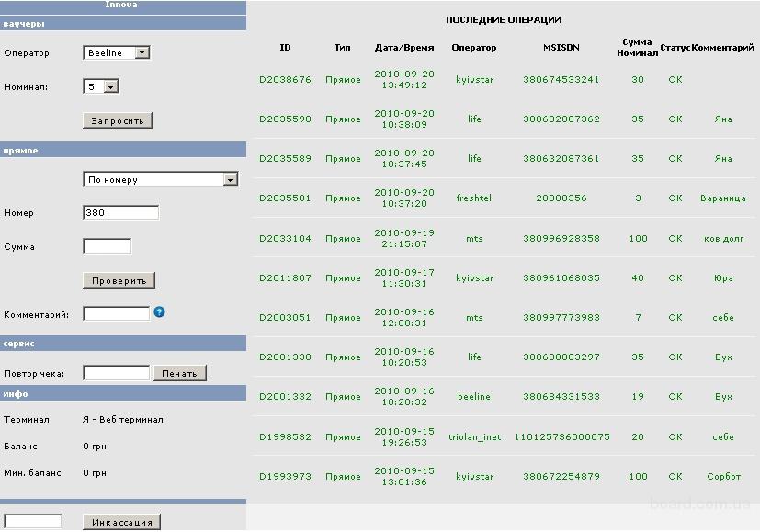Open the Оператор dropdown showing Beeline

click(x=116, y=53)
